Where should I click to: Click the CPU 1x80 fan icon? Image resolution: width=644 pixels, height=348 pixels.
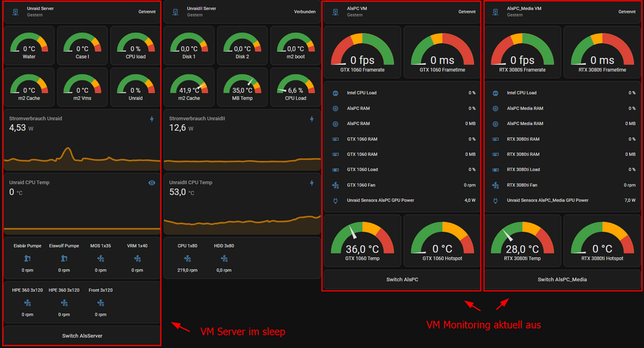click(187, 258)
